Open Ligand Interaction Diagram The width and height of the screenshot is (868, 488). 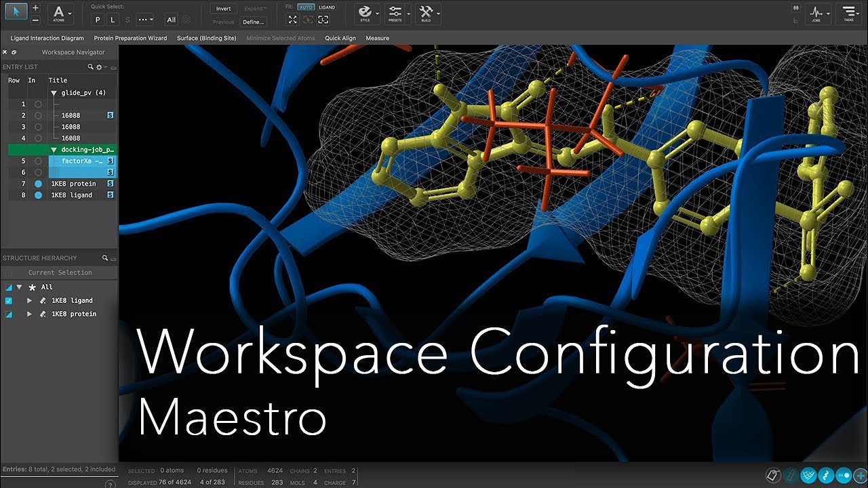[47, 39]
